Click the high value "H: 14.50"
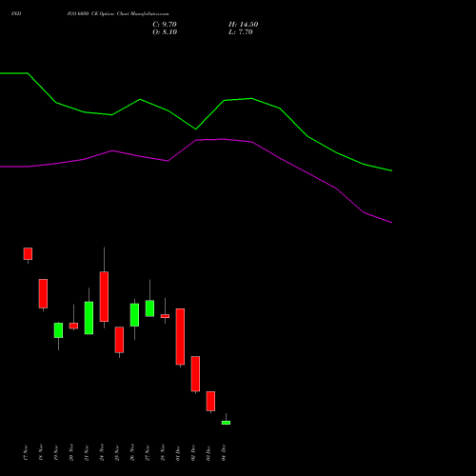The height and width of the screenshot is (476, 476). 243,25
